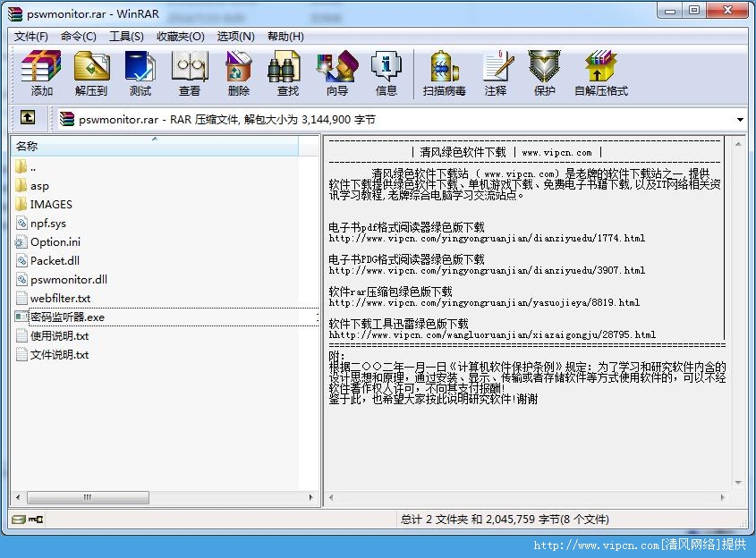Open the 命令(C) menu
The image size is (756, 558).
pos(79,36)
